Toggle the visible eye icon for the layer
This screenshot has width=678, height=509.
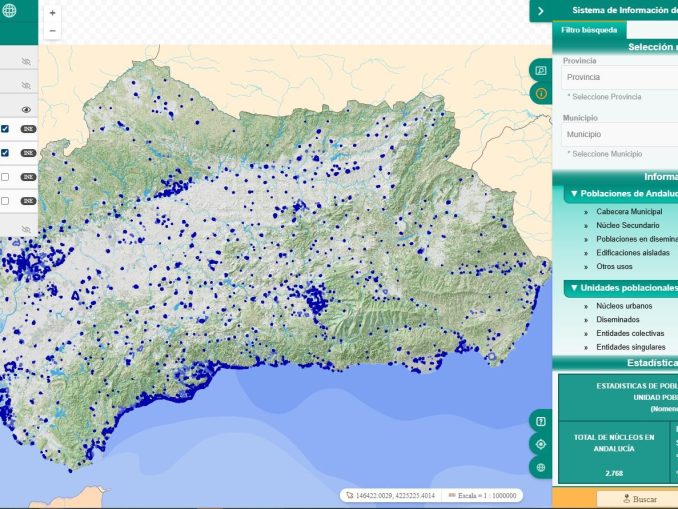coord(26,109)
